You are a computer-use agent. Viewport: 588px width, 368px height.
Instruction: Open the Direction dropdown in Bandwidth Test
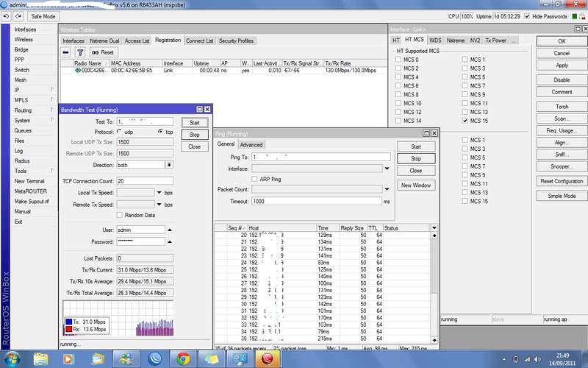click(170, 165)
